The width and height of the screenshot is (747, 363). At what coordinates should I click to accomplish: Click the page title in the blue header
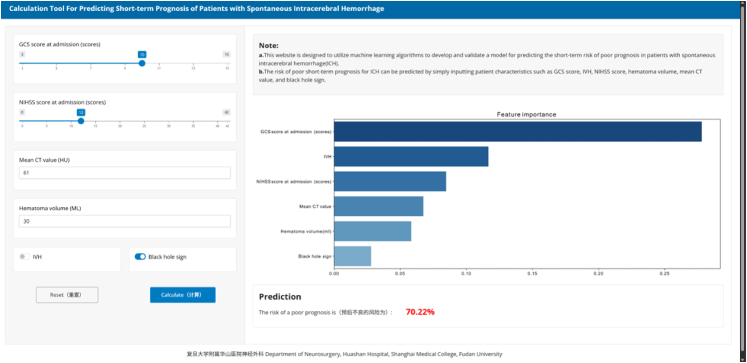[196, 9]
